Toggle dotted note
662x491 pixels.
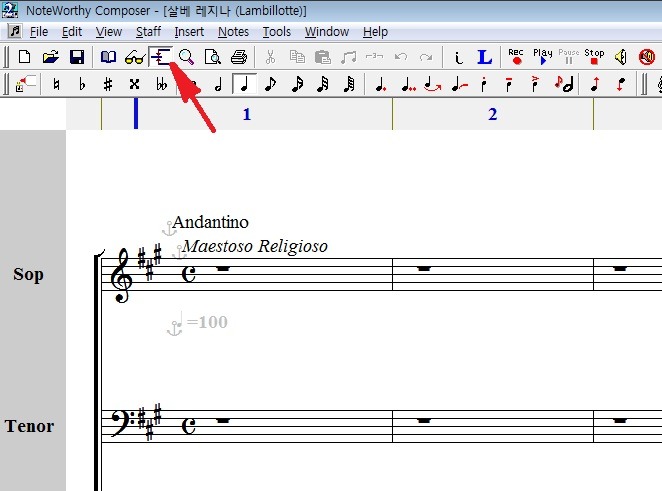pyautogui.click(x=380, y=84)
